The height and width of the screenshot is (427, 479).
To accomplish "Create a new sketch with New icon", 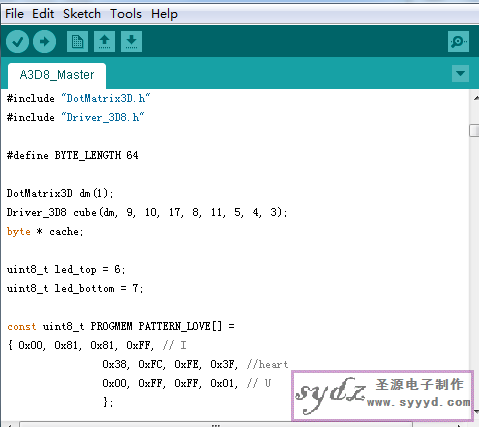I will coord(77,42).
